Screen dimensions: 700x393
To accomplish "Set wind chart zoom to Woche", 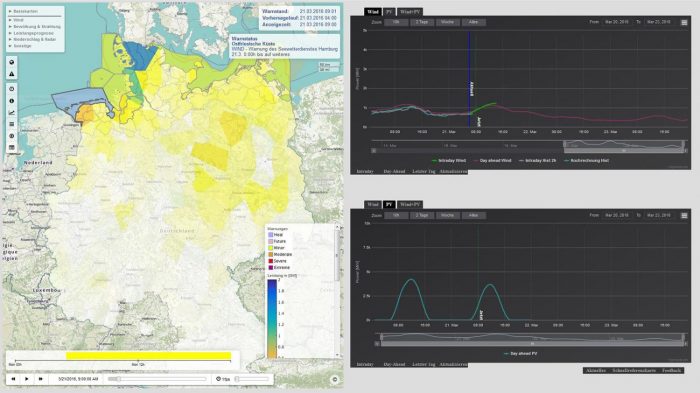I will tap(447, 22).
